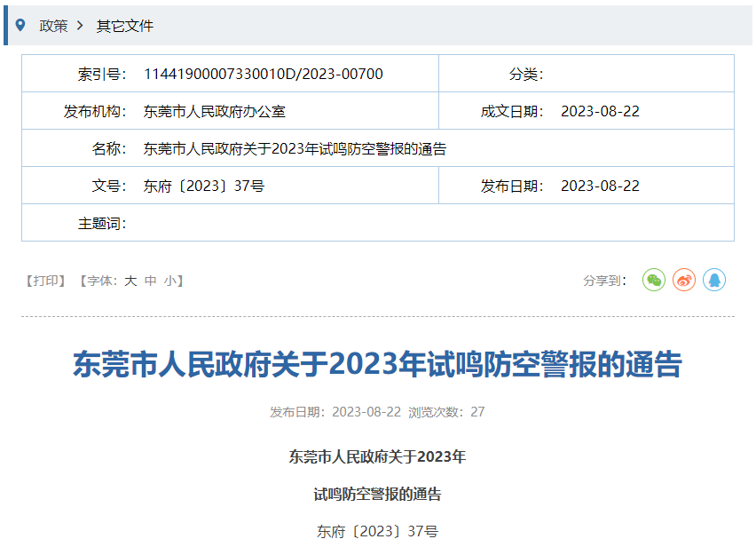Click the 浏览次数: 27 view count

click(446, 412)
